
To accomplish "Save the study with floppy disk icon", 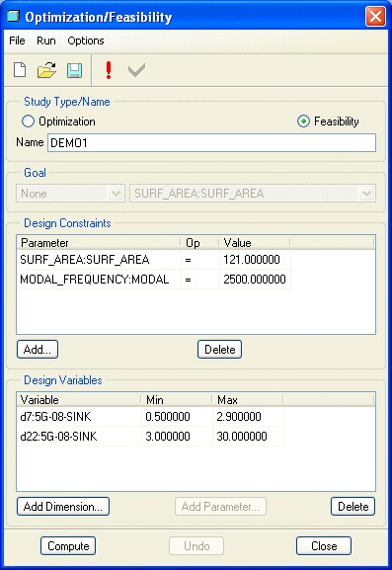I will point(74,70).
